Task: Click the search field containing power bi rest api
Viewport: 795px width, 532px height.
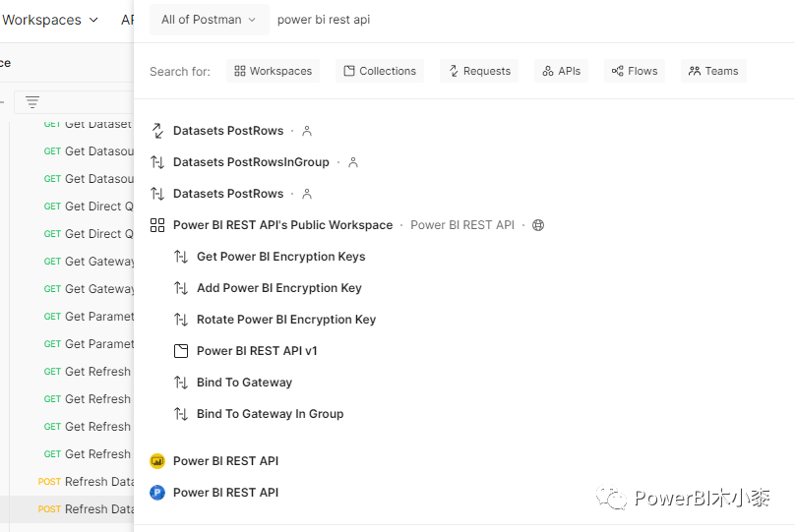Action: (x=324, y=20)
